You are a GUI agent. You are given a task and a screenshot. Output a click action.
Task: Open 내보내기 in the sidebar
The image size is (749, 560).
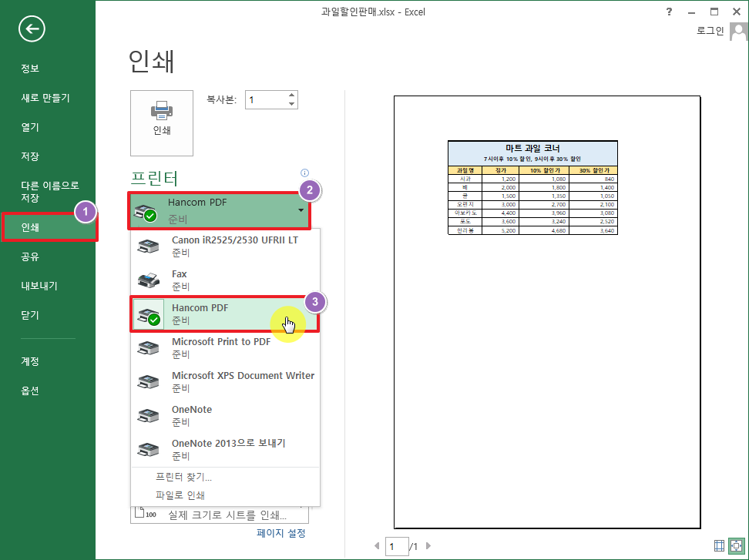(39, 286)
